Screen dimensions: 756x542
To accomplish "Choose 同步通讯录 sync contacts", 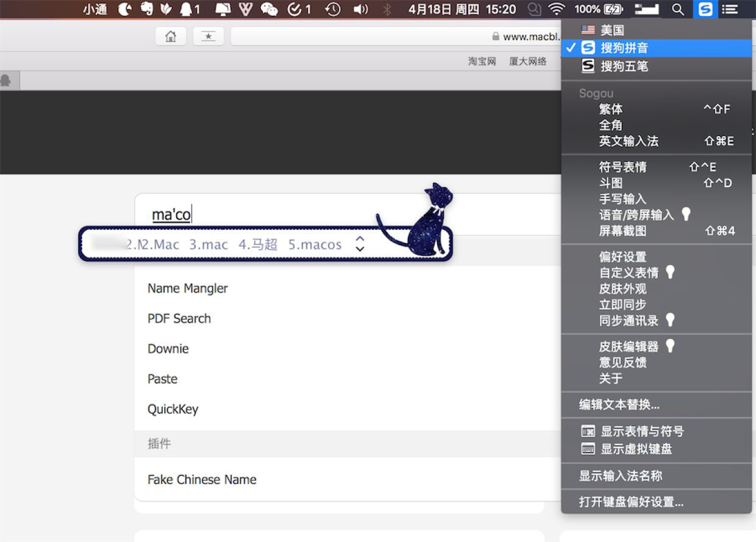I will (656, 320).
